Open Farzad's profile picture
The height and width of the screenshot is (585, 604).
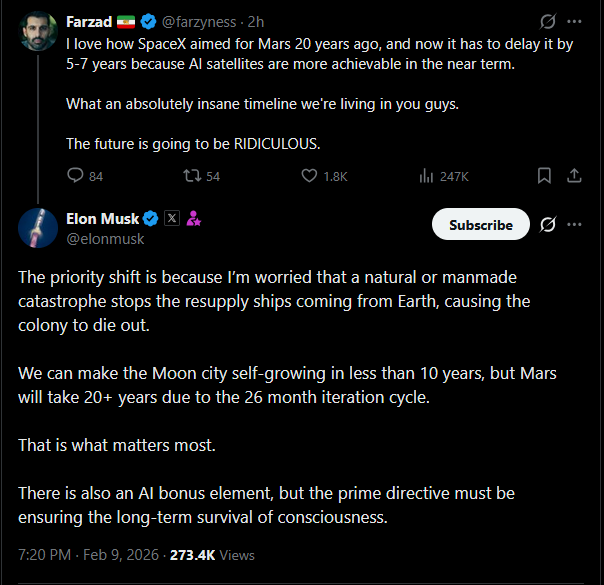coord(38,31)
